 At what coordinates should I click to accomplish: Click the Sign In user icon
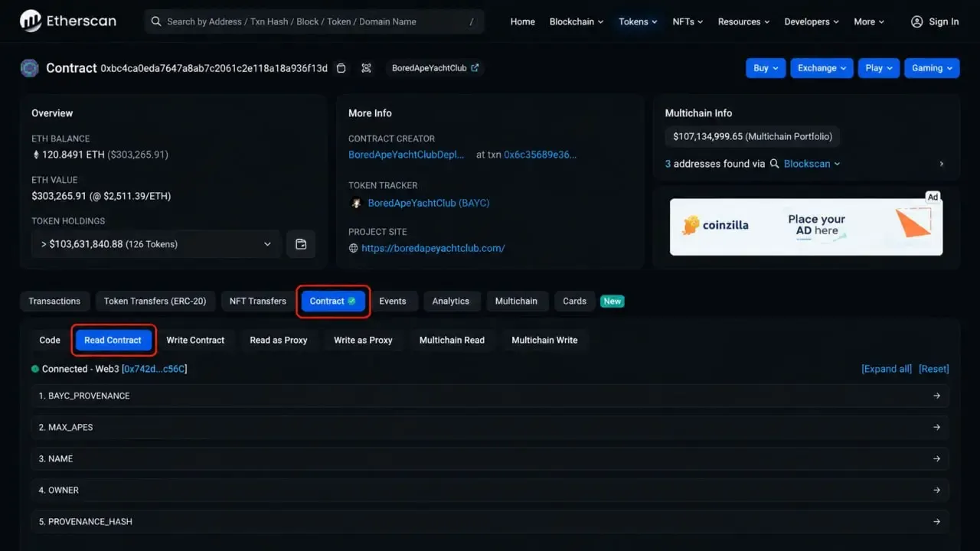pyautogui.click(x=916, y=21)
